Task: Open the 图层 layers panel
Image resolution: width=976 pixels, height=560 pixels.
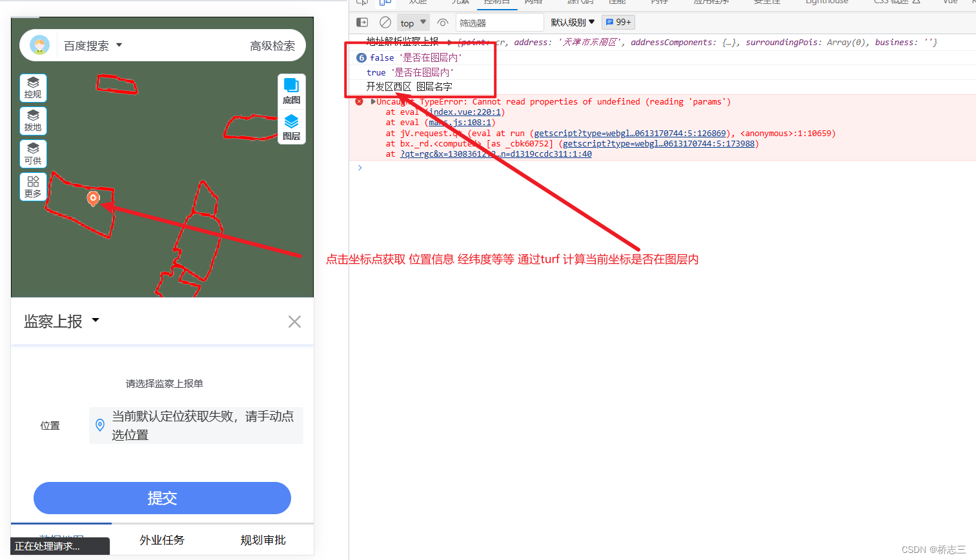Action: [x=291, y=127]
